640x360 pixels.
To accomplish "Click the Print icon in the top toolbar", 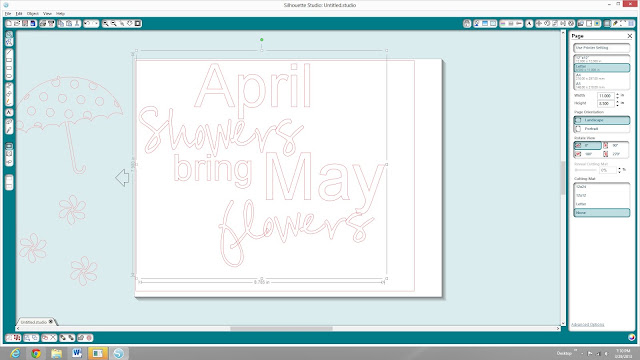I will pos(42,24).
